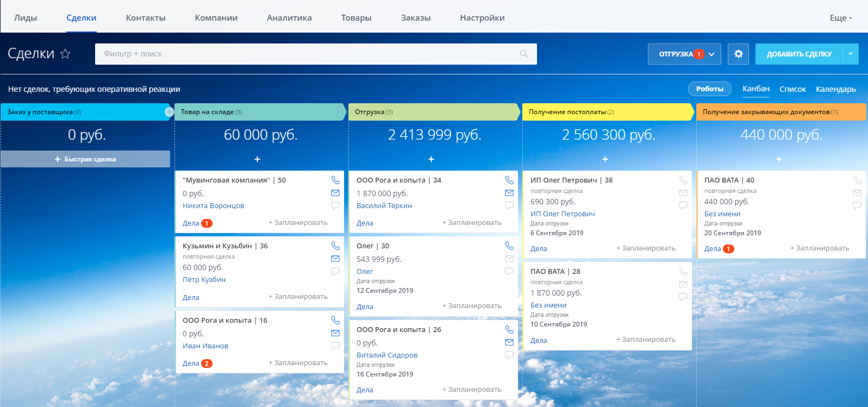Add stage using plus icon after Заказ у поставщика
The height and width of the screenshot is (407, 868).
click(x=169, y=112)
